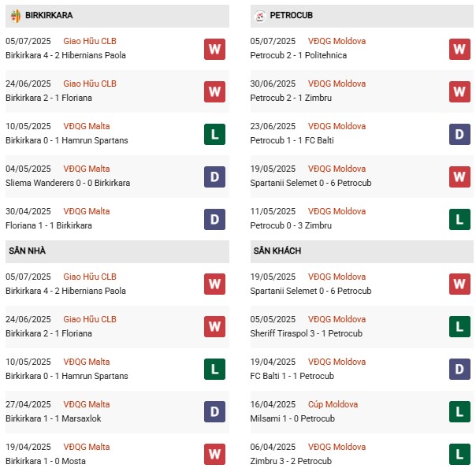Viewport: 476px width, 472px height.
Task: Open VĐQG Malta link dated 10/05/2025
Action: click(87, 126)
